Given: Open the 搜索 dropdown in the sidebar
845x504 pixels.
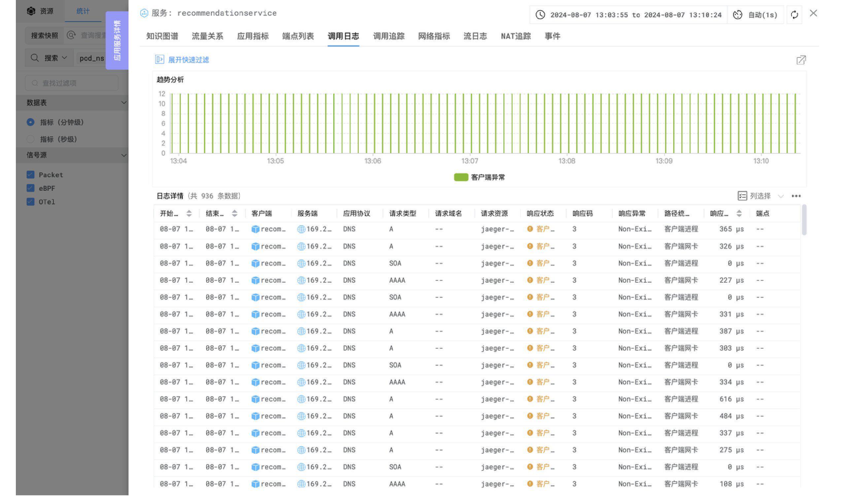Looking at the screenshot, I should [57, 57].
